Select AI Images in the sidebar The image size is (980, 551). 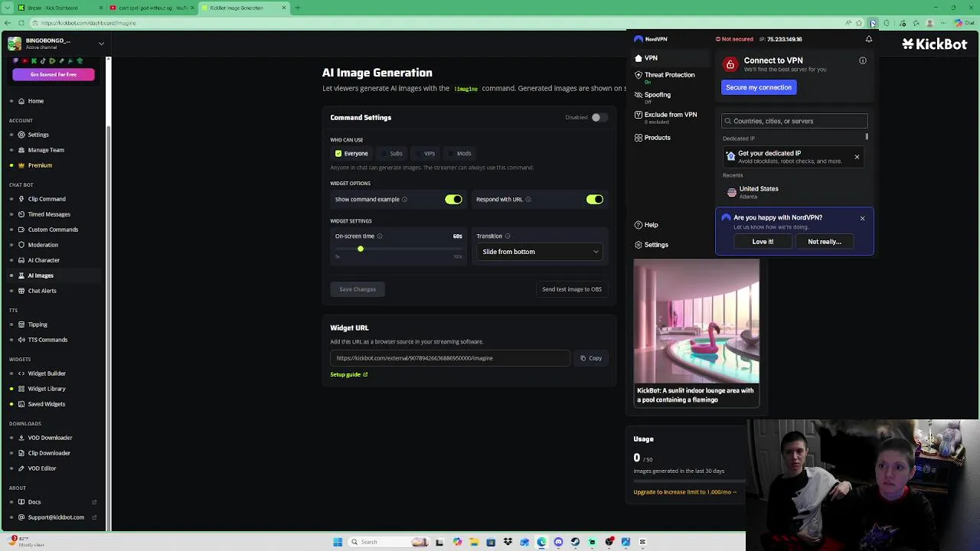click(x=41, y=275)
